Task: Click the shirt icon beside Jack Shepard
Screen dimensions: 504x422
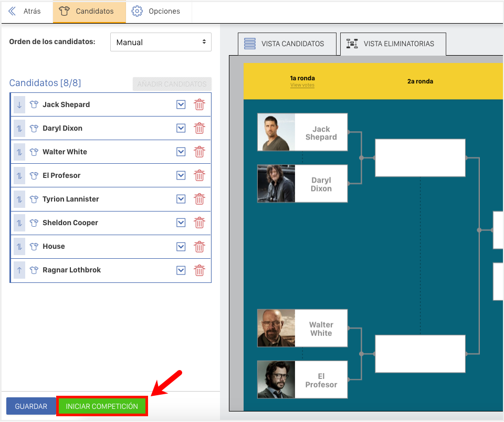Action: (x=34, y=104)
